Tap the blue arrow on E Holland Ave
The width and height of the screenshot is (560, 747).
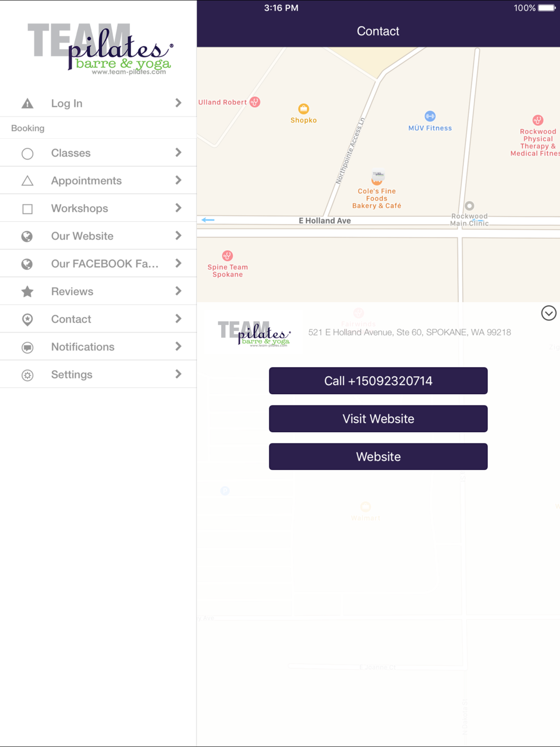pos(208,220)
